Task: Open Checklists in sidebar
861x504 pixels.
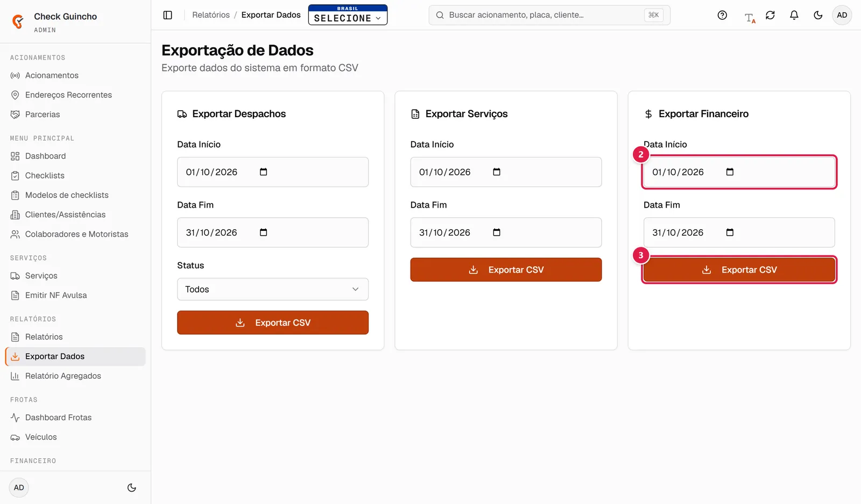Action: coord(75,175)
